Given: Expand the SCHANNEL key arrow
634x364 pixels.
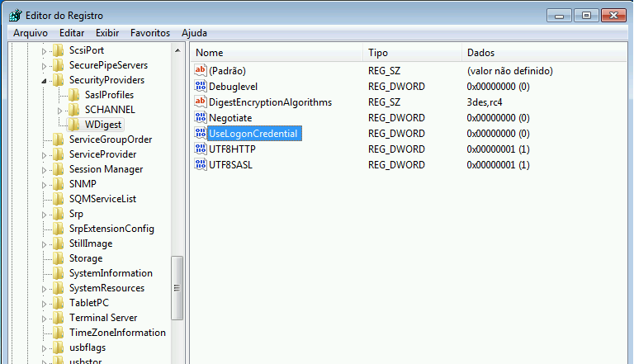Looking at the screenshot, I should click(x=60, y=111).
